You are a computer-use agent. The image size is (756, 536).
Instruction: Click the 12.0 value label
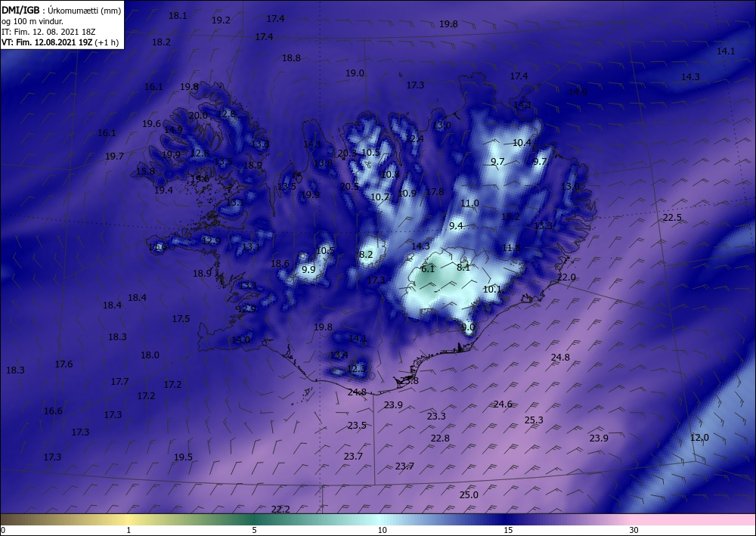click(x=699, y=437)
